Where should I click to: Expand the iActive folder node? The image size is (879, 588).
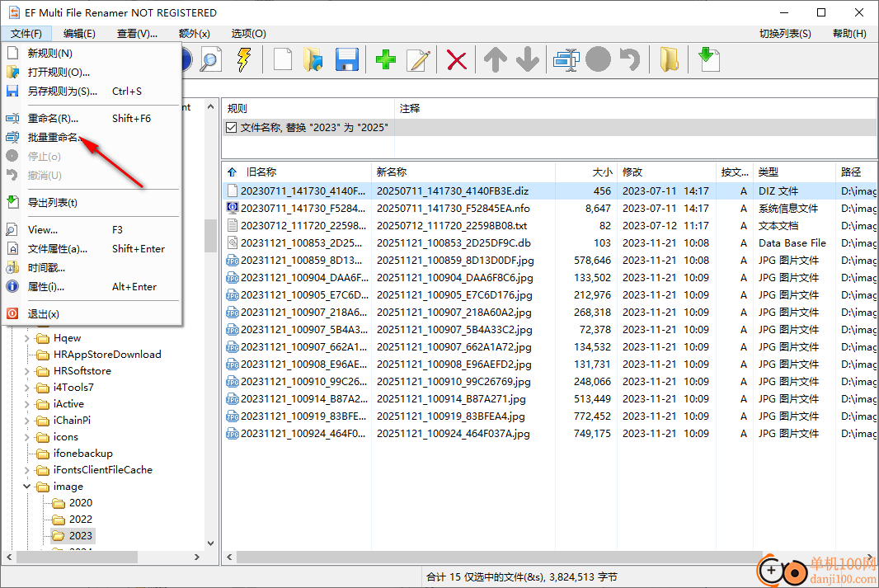pyautogui.click(x=26, y=403)
